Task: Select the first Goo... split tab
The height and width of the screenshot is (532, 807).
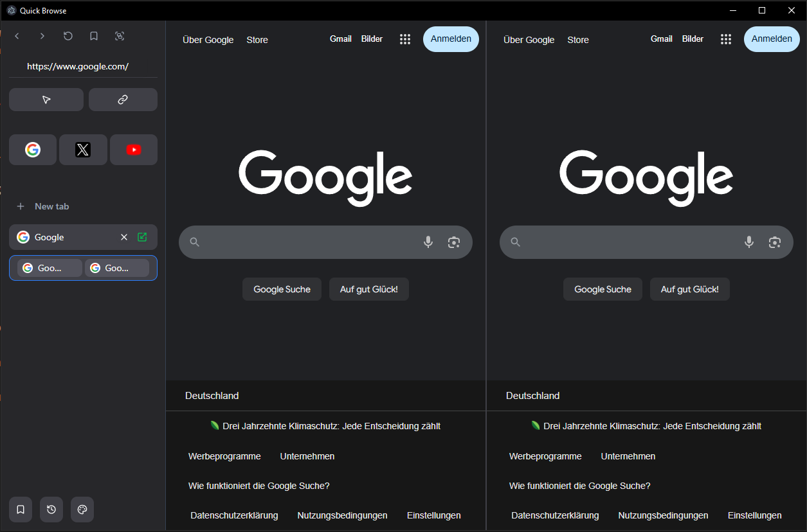Action: pos(50,268)
